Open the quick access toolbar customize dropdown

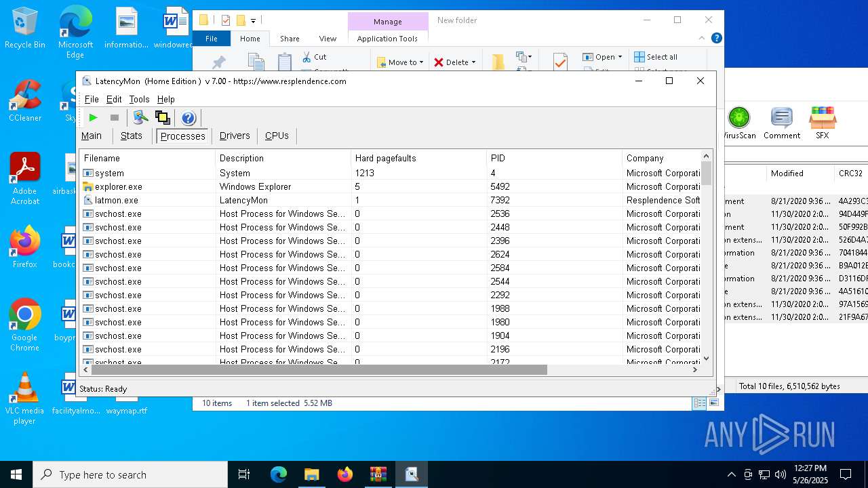(253, 20)
